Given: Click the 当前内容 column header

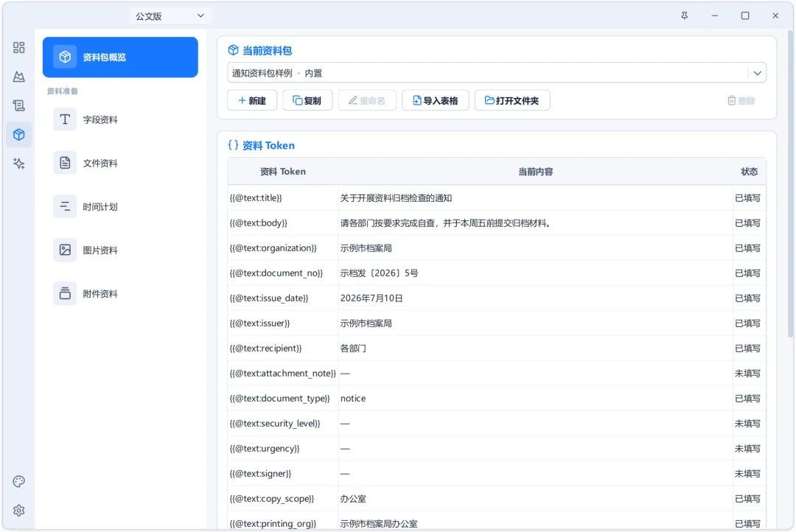Looking at the screenshot, I should 536,172.
